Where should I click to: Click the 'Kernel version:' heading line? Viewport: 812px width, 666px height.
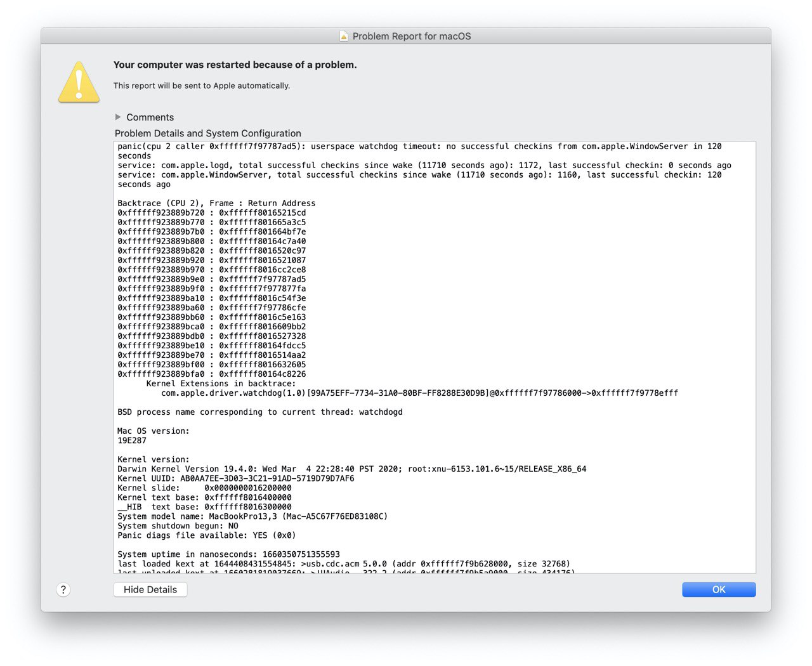coord(154,460)
